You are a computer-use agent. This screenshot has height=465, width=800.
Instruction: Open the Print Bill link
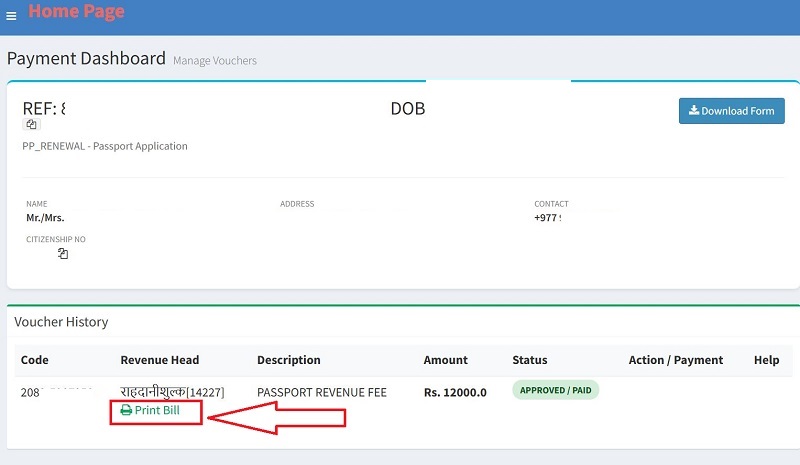157,411
